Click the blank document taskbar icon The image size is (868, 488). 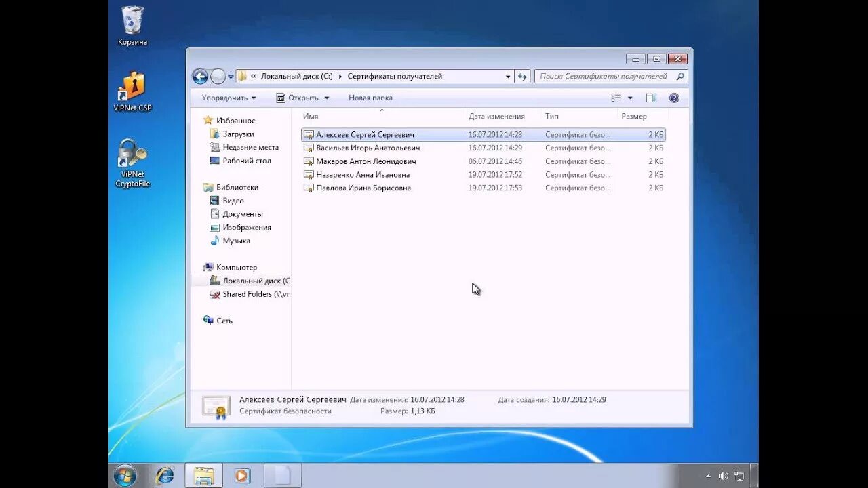[282, 476]
